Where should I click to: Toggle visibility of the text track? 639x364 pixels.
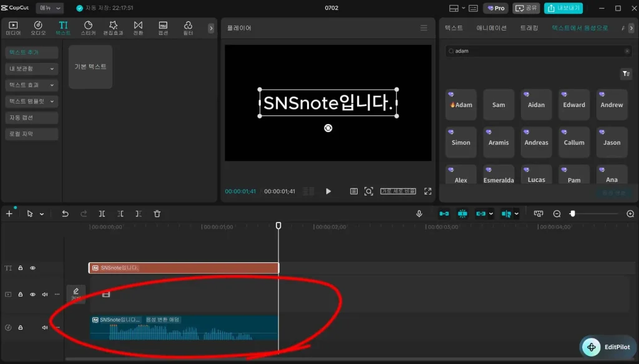tap(32, 268)
